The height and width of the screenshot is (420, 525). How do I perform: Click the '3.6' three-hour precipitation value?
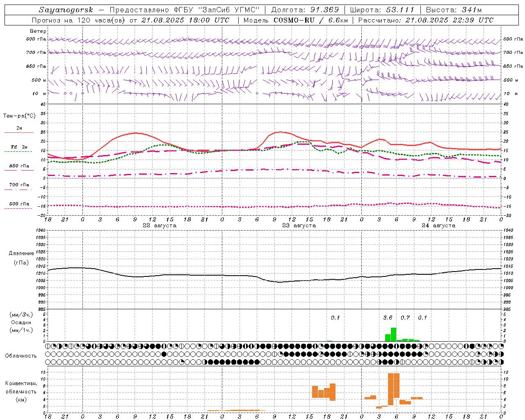pos(388,317)
